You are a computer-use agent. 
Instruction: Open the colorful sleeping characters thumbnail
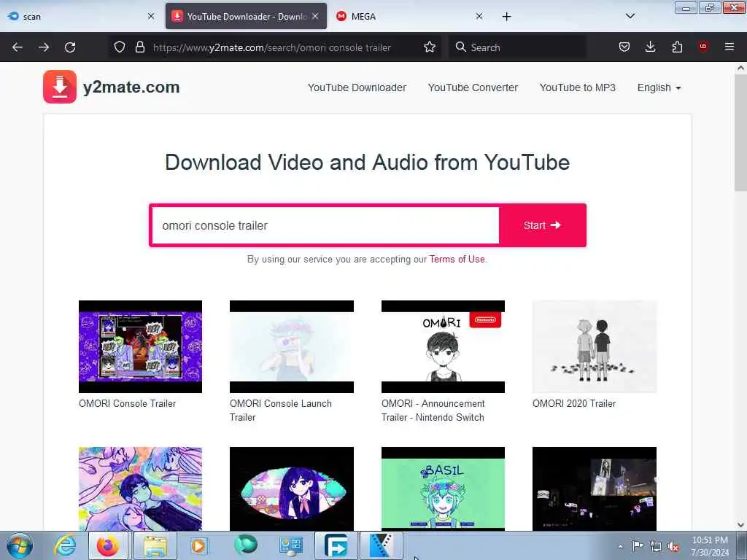[140, 489]
